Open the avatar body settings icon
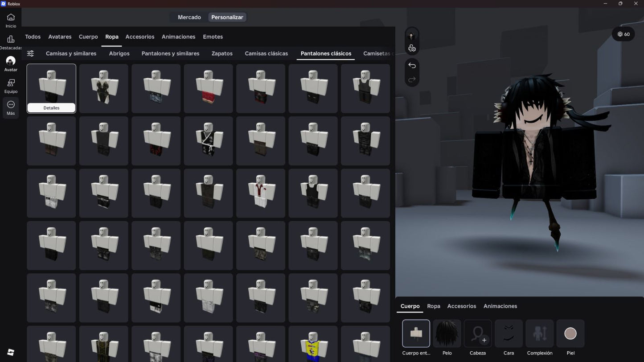The width and height of the screenshot is (644, 362). (412, 48)
